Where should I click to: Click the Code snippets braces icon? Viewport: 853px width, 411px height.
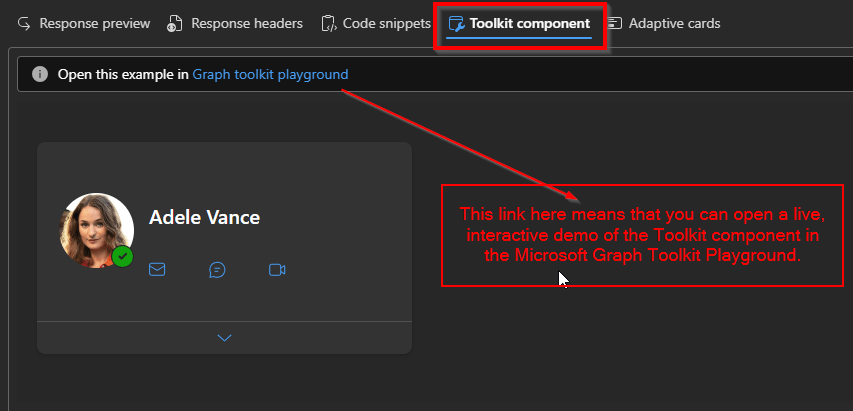(328, 23)
